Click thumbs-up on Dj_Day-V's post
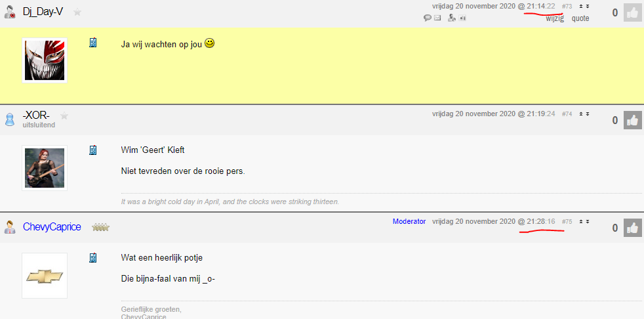 (x=632, y=12)
